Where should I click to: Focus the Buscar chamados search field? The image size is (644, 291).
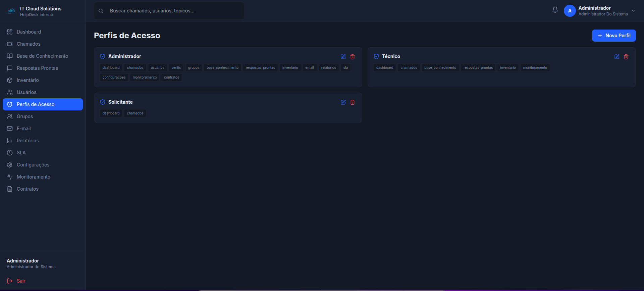point(169,11)
